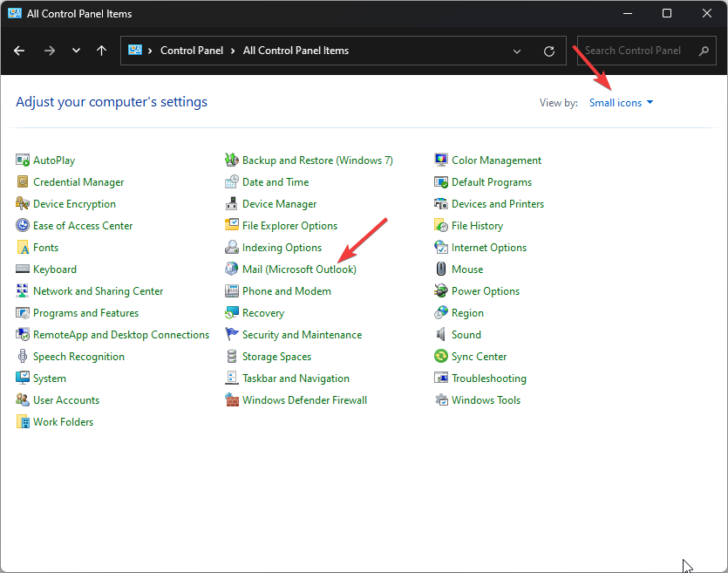The width and height of the screenshot is (728, 573).
Task: Open Phone and Modem link
Action: coord(287,291)
